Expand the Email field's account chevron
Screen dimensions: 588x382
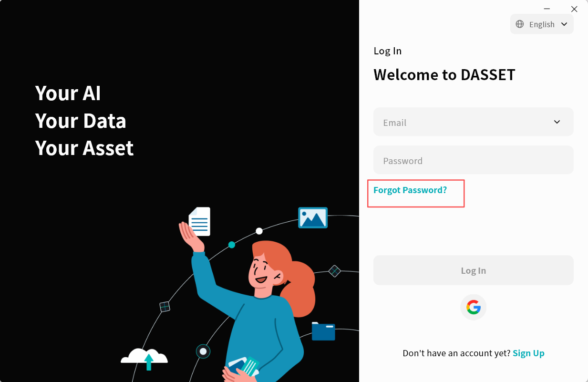(x=557, y=122)
